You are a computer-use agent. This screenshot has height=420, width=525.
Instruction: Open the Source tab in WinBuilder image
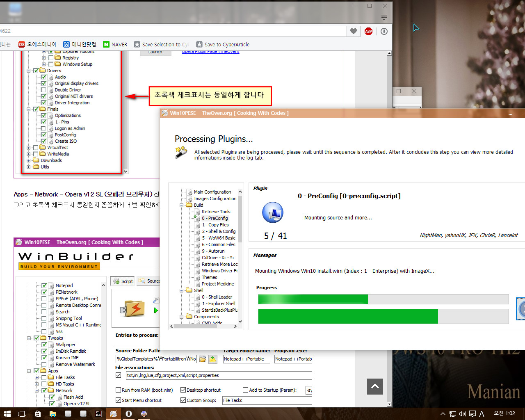point(149,281)
